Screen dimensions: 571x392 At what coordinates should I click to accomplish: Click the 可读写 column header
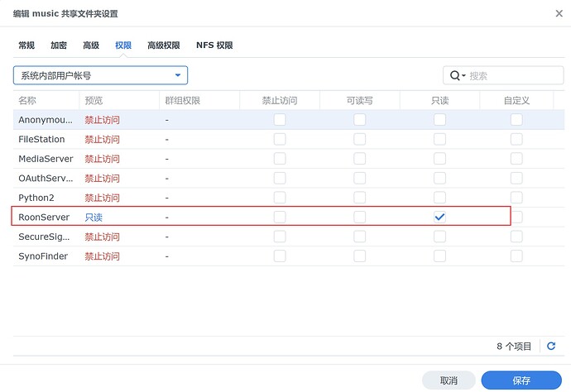coord(359,100)
